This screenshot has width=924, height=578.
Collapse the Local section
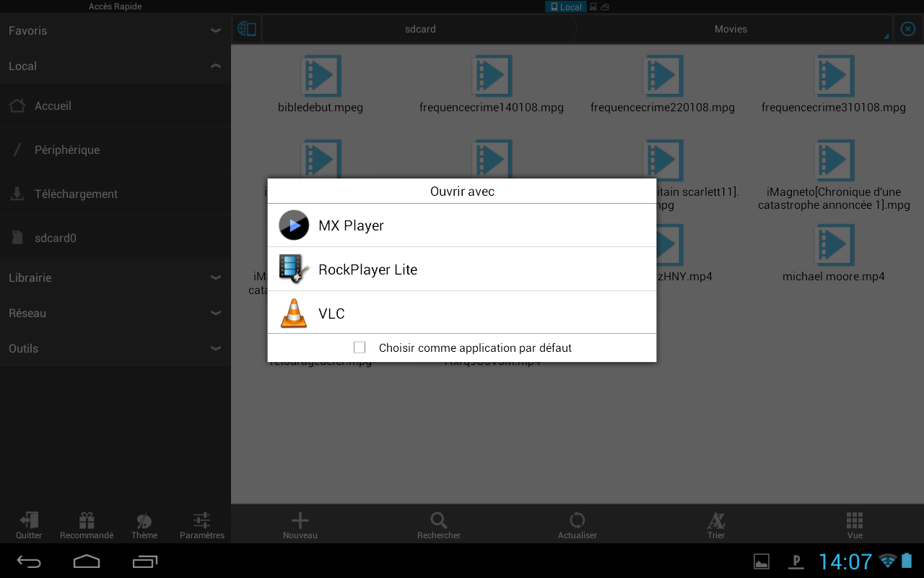tap(115, 66)
